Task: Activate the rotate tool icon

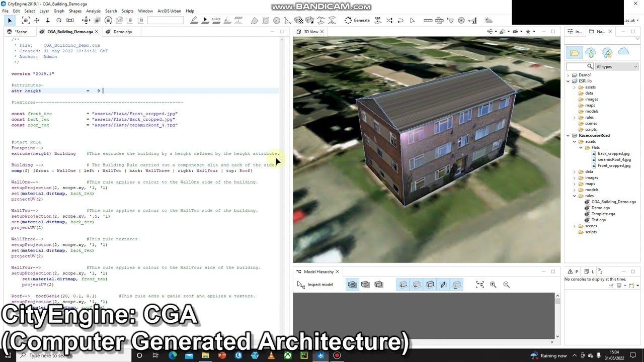Action: [59, 20]
